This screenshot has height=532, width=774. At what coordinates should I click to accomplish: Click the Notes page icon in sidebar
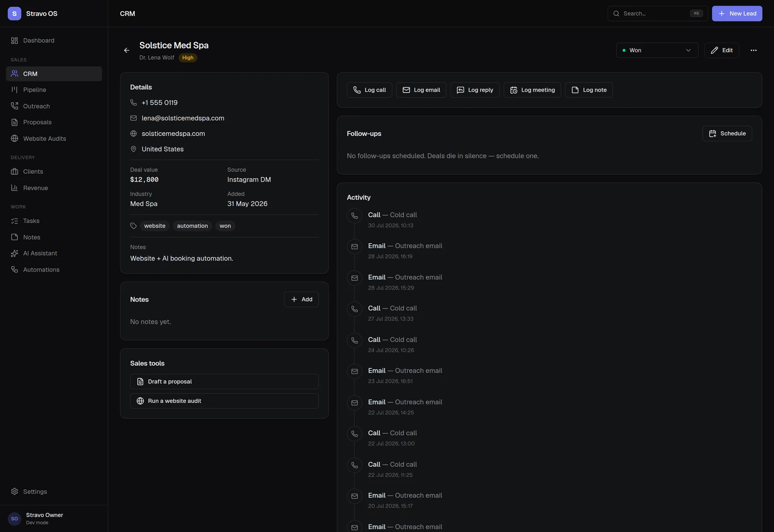pos(15,237)
